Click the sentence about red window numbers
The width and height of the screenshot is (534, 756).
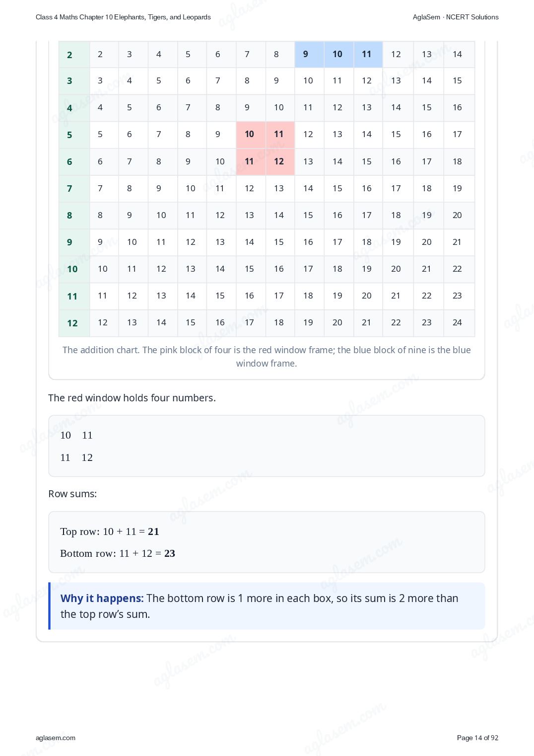coord(132,398)
